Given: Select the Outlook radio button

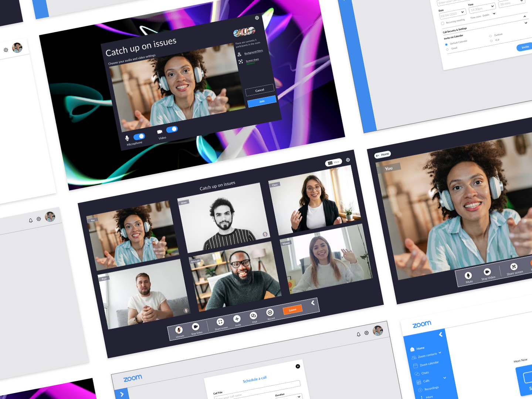Looking at the screenshot, I should [x=491, y=36].
